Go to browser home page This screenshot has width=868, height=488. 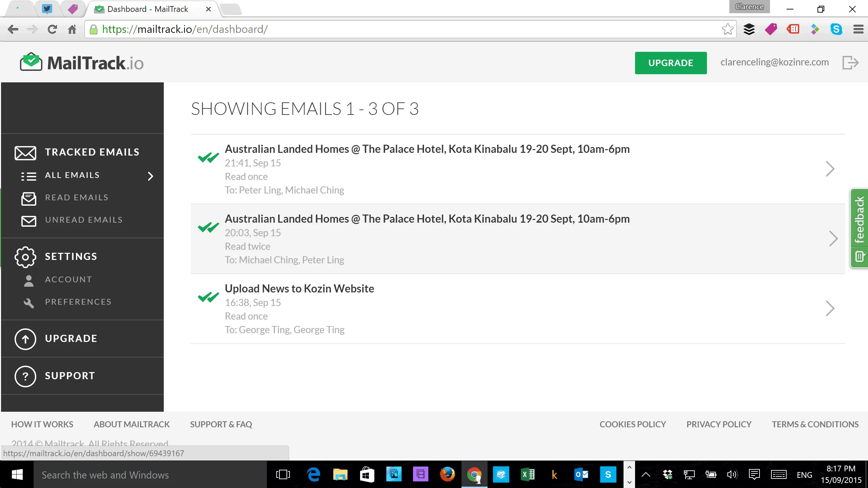point(72,29)
